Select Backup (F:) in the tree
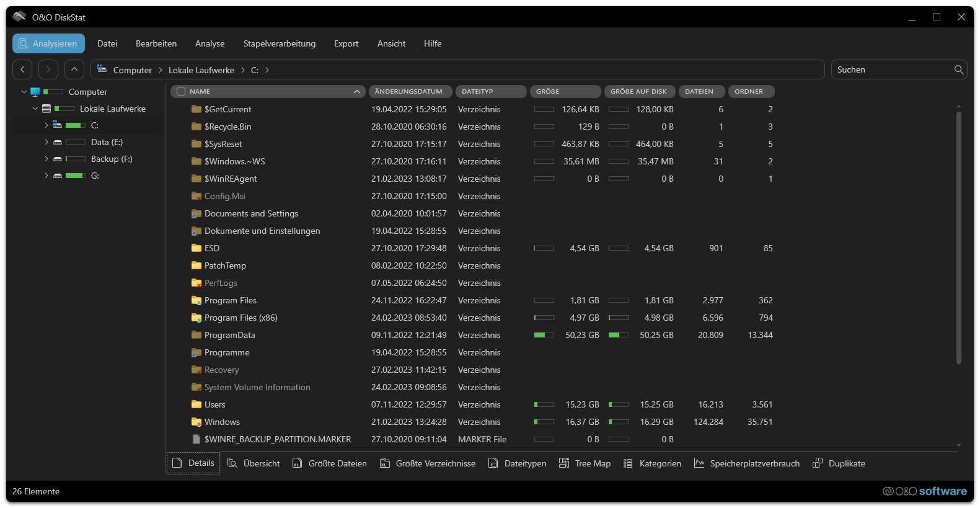The width and height of the screenshot is (980, 508). coord(112,159)
